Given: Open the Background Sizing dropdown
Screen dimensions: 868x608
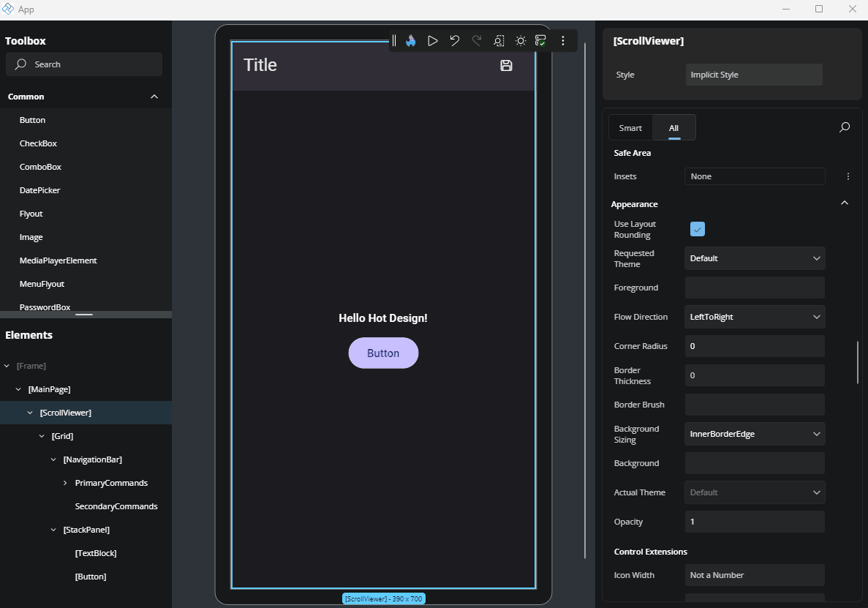Looking at the screenshot, I should [x=754, y=433].
